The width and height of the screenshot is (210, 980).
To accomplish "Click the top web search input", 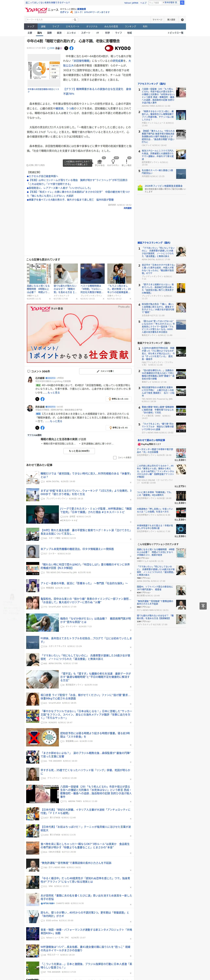I will point(164,3).
